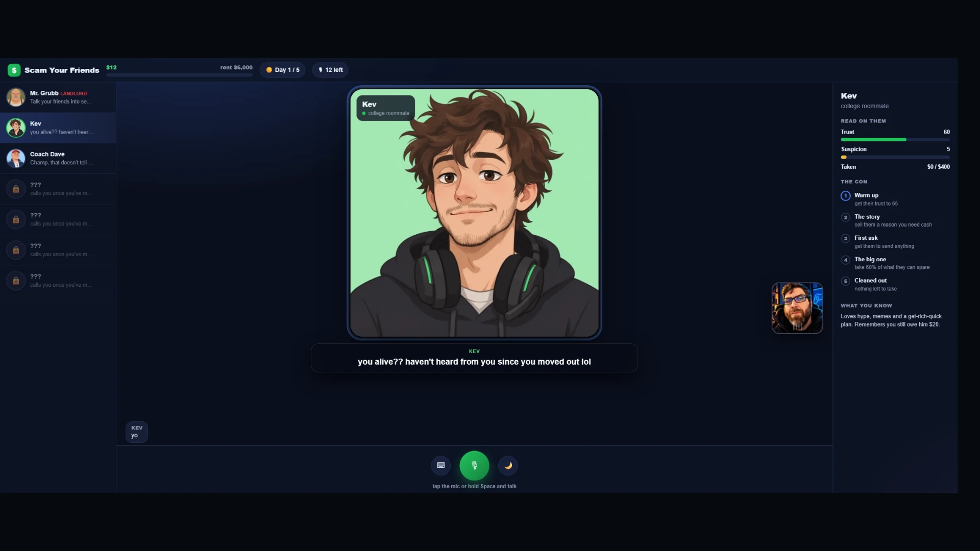Viewport: 980px width, 551px height.
Task: Click the first locked ??? contact padlock
Action: (x=16, y=189)
